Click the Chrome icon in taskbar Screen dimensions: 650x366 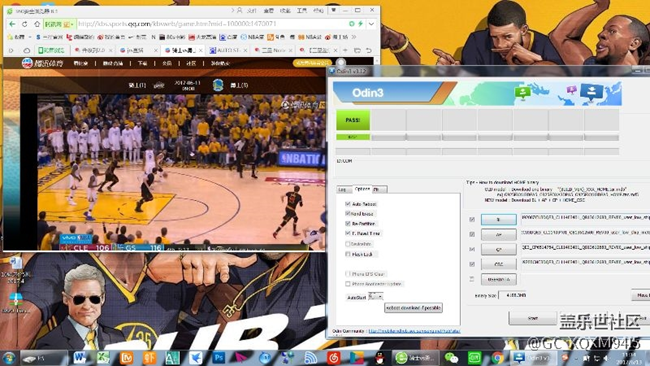[497, 357]
